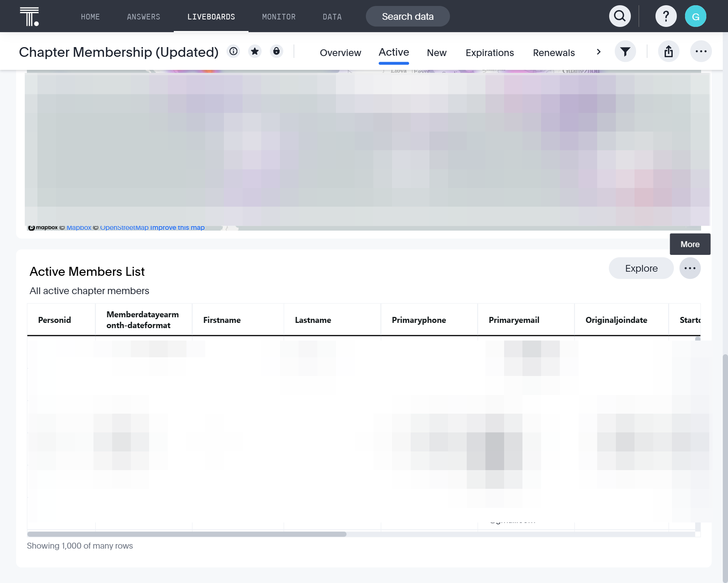The image size is (728, 583).
Task: Switch to the New tab
Action: (x=437, y=53)
